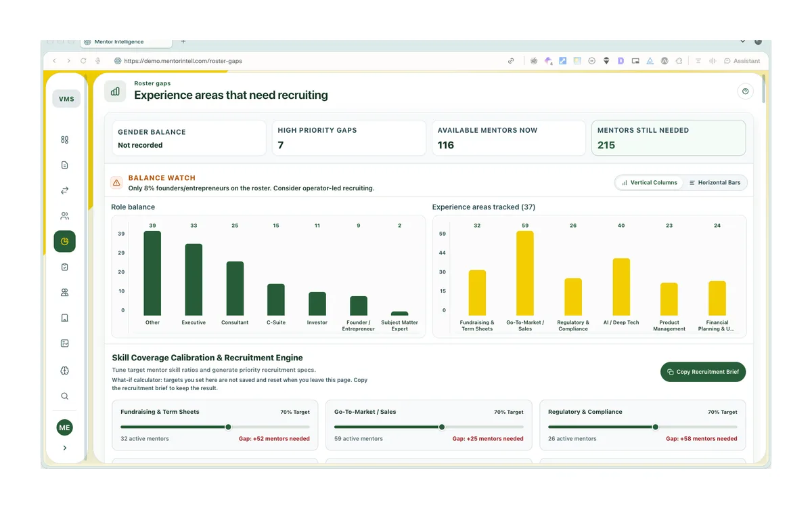812x508 pixels.
Task: Open the Assistant button in browser toolbar
Action: pos(742,61)
